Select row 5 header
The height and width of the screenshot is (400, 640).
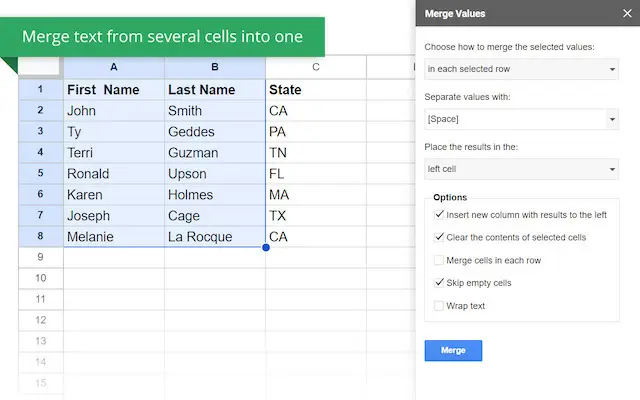pos(40,173)
